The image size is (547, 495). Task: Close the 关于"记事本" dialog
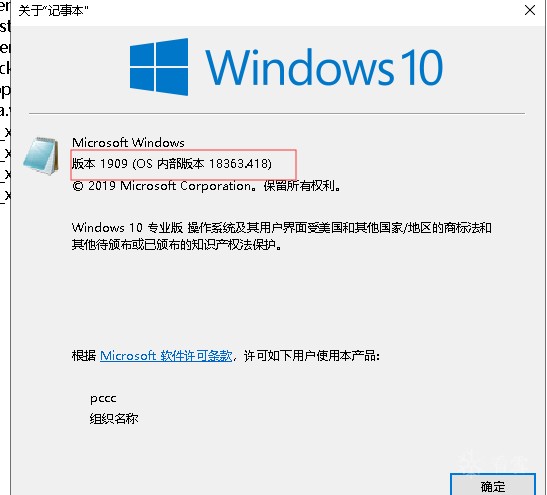coord(530,10)
